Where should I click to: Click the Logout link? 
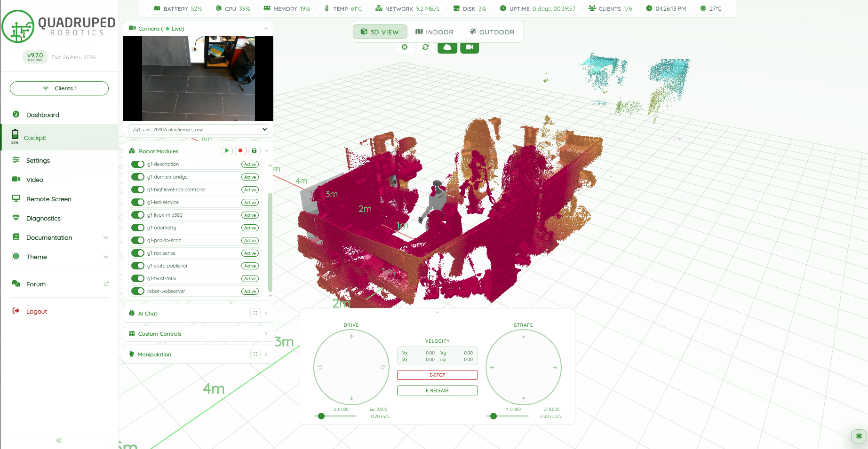tap(37, 311)
